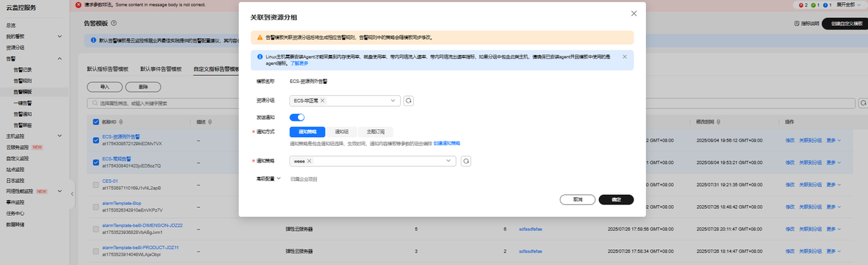Expand the 高级配置 section
This screenshot has height=265, width=868.
coord(268,178)
